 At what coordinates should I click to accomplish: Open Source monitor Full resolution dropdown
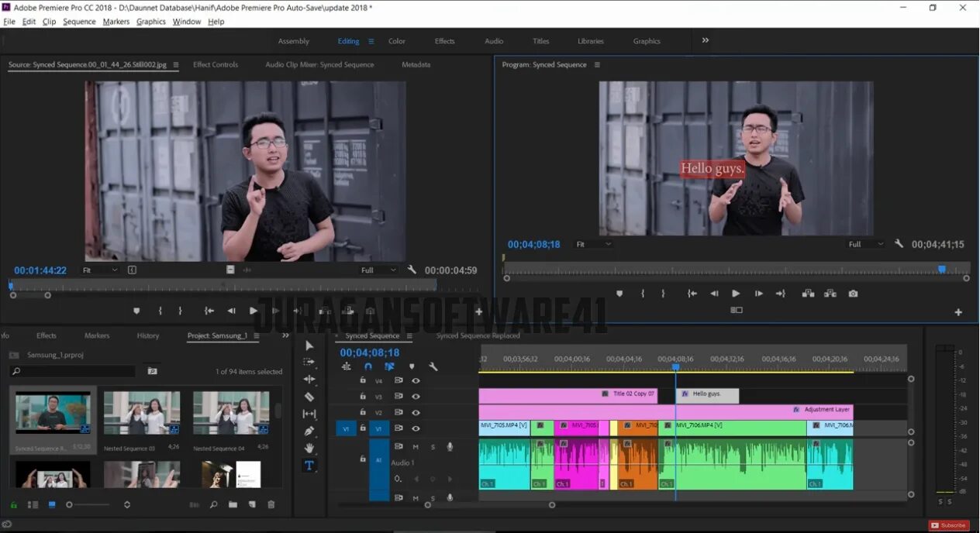coord(378,270)
